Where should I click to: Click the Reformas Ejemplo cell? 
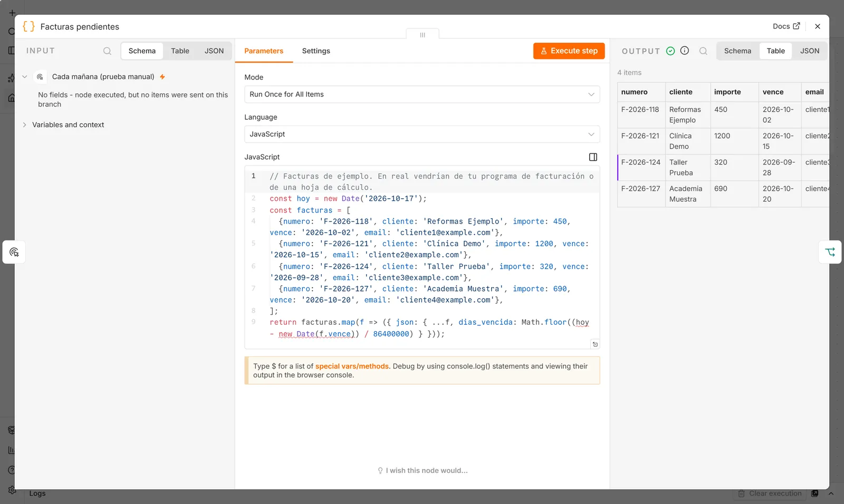pos(687,115)
